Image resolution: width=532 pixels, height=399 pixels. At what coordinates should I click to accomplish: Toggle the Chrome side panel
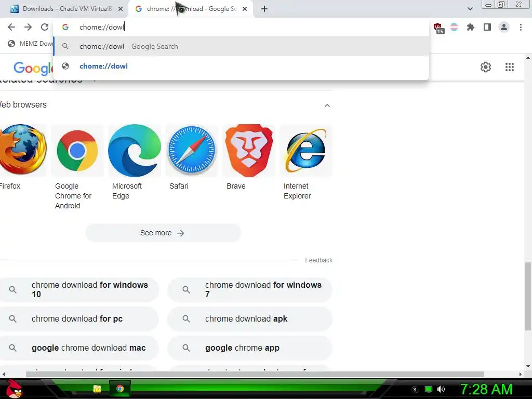[x=487, y=27]
